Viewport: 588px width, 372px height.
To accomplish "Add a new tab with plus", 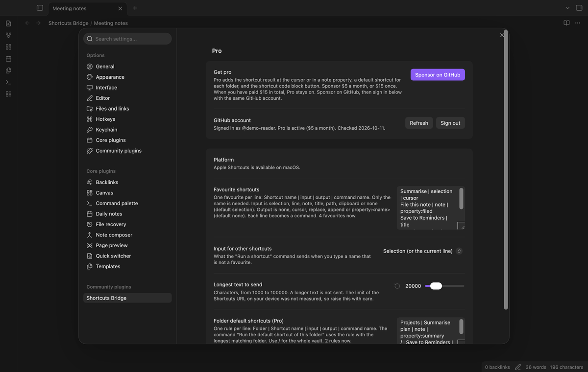I will [x=135, y=8].
